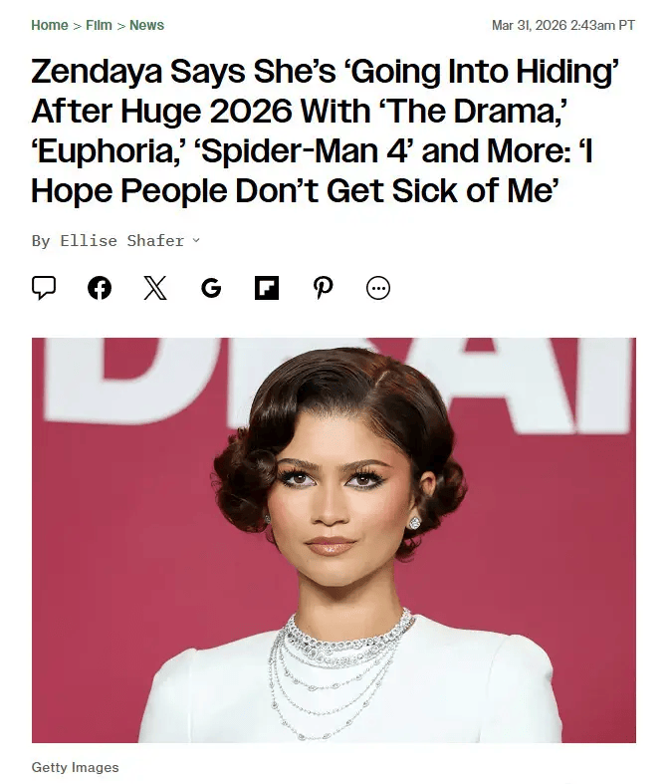Go to the Home breadcrumb

(x=50, y=25)
